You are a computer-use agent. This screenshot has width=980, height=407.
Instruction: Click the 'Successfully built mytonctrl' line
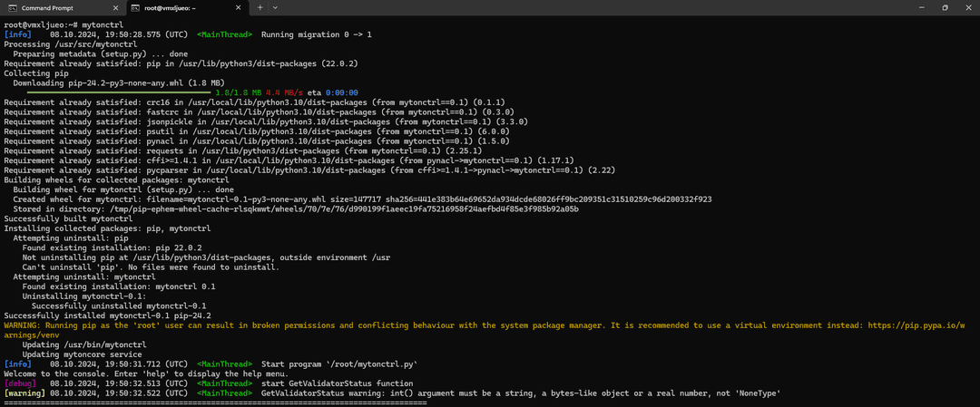(68, 218)
